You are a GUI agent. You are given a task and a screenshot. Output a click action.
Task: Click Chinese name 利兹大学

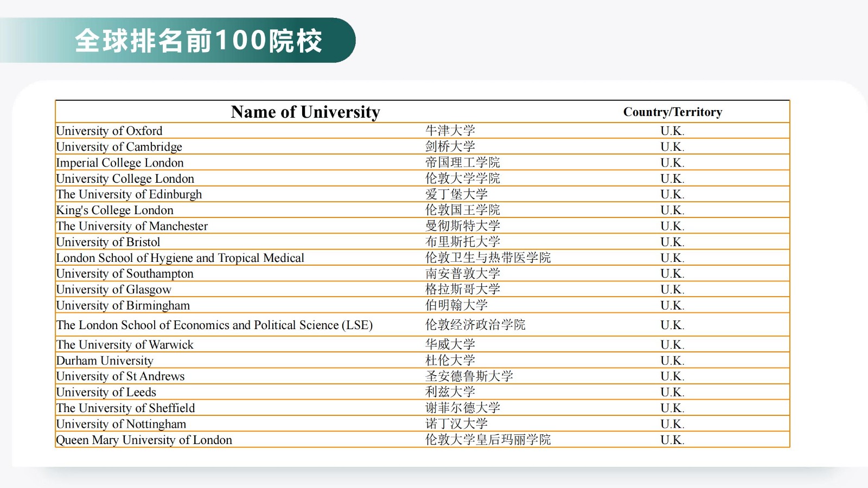[x=450, y=391]
